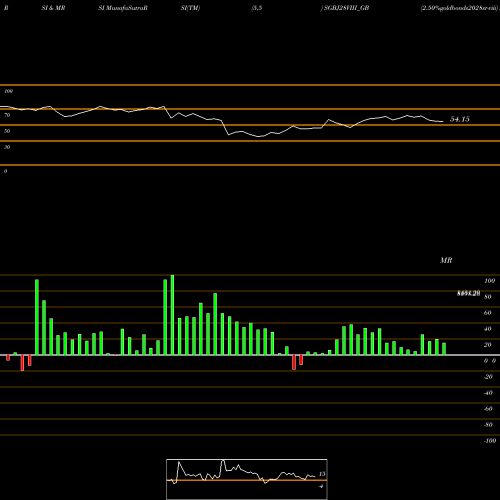Click the MRSI axis label 60
Viewport: 500px width, 500px height.
click(x=488, y=313)
